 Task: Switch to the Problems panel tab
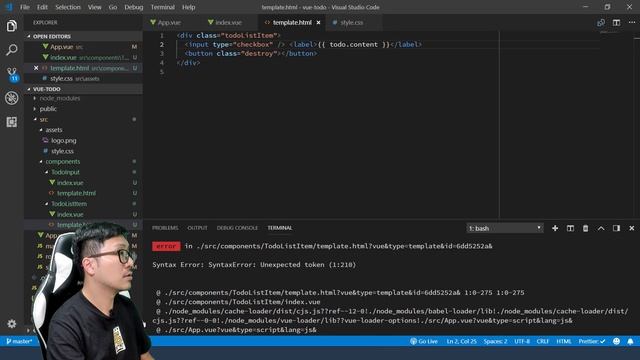point(165,228)
